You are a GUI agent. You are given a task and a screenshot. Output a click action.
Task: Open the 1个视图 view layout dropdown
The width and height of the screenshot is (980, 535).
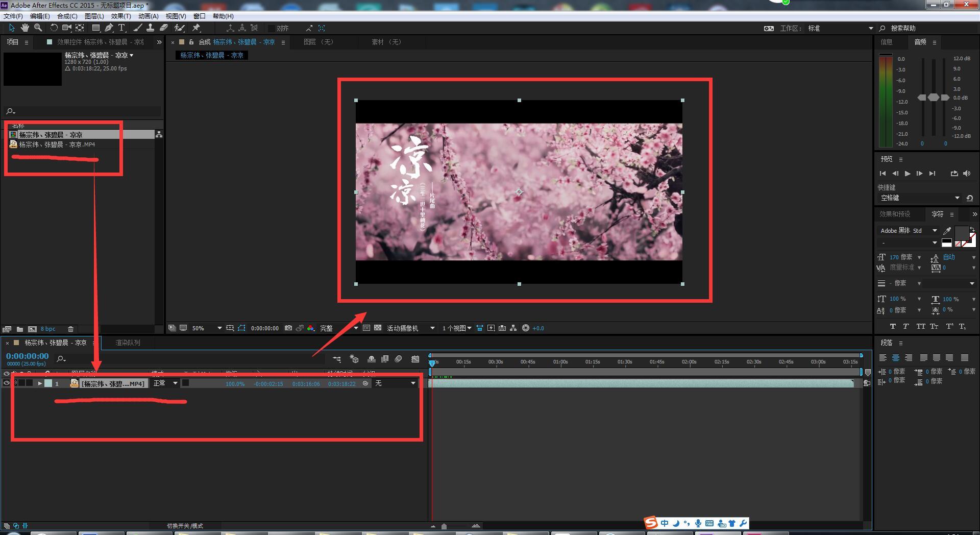(456, 328)
